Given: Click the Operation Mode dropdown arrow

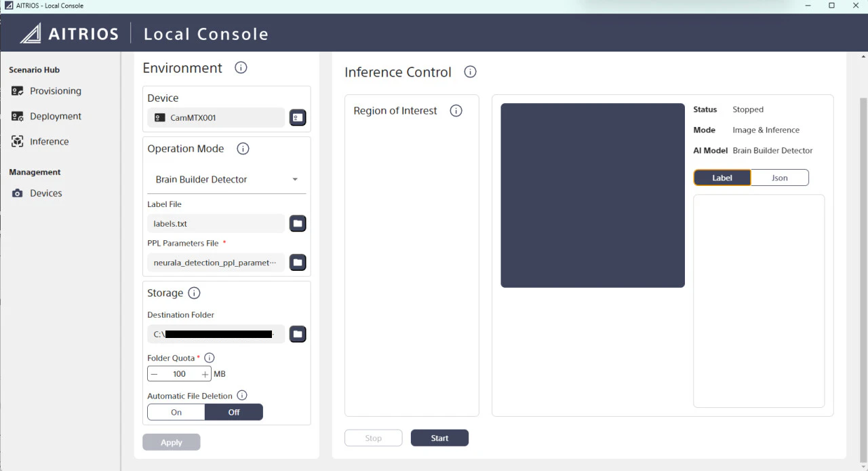Looking at the screenshot, I should (x=295, y=179).
